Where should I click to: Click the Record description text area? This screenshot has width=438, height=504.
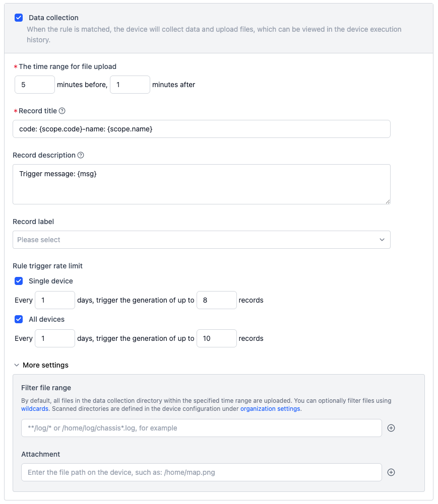202,184
